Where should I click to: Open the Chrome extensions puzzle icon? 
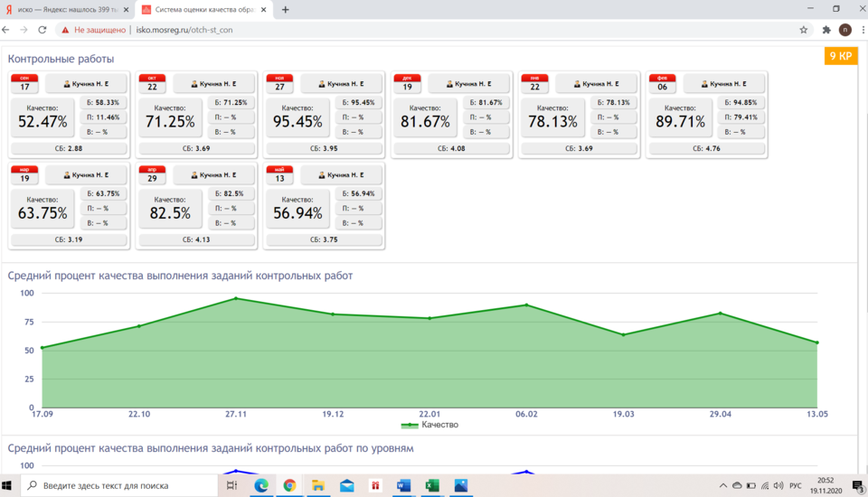826,30
